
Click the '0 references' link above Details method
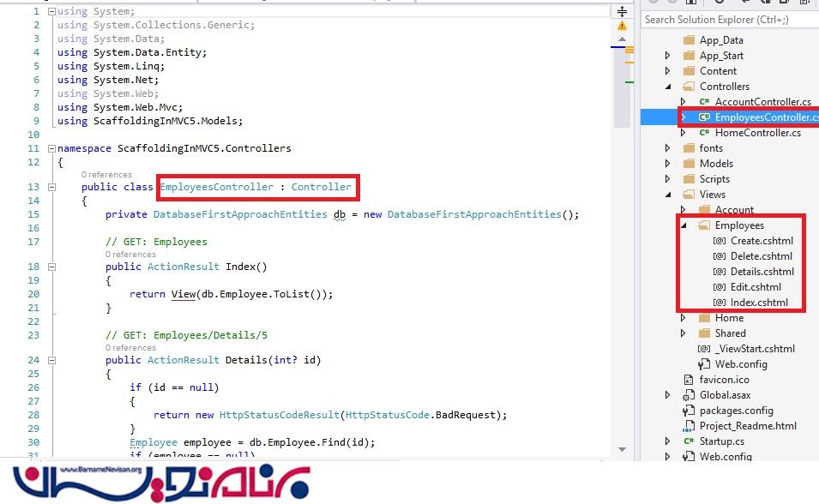point(130,348)
